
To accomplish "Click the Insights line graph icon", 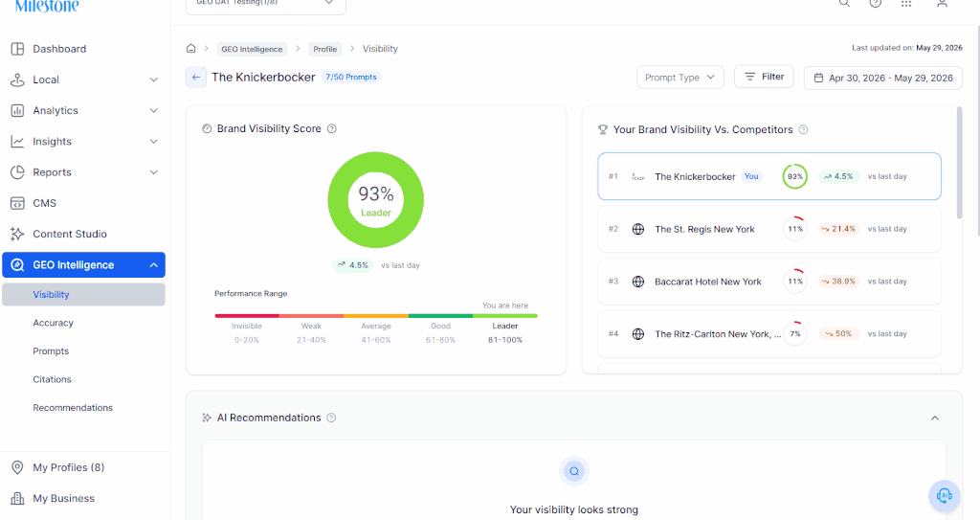I will point(17,142).
